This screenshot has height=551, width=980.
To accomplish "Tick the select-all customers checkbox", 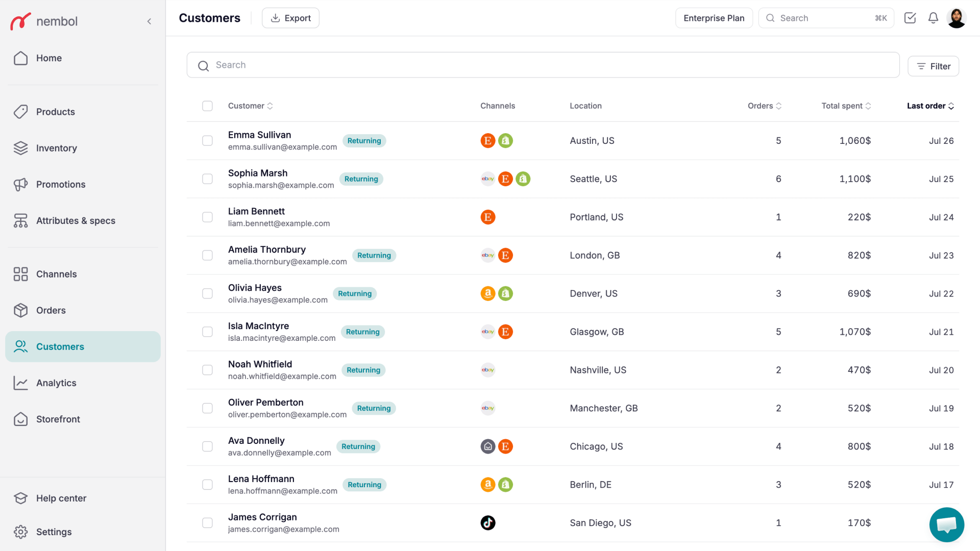I will tap(207, 106).
